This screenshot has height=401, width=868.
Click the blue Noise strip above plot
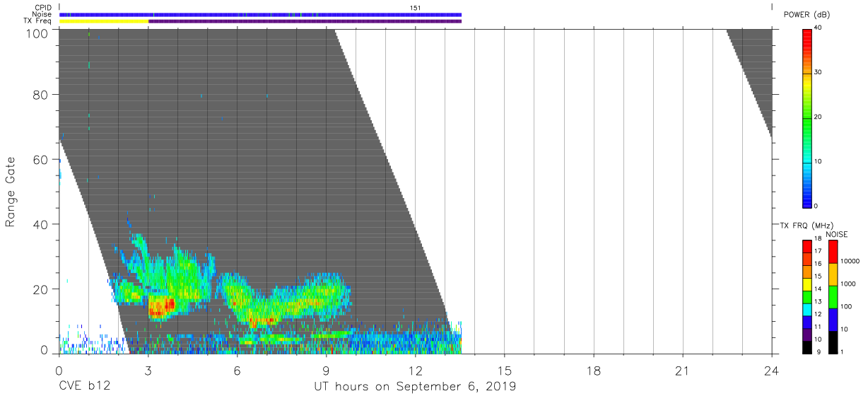coord(260,14)
